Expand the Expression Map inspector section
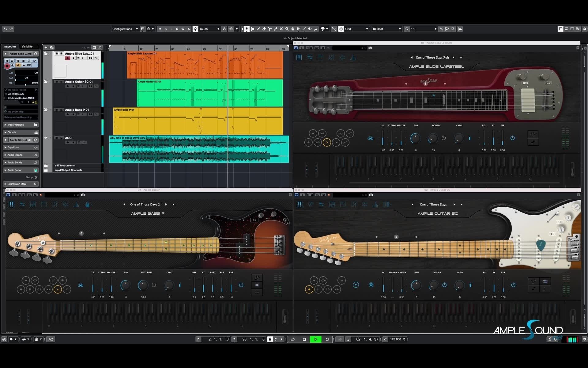The height and width of the screenshot is (368, 588). (x=21, y=184)
